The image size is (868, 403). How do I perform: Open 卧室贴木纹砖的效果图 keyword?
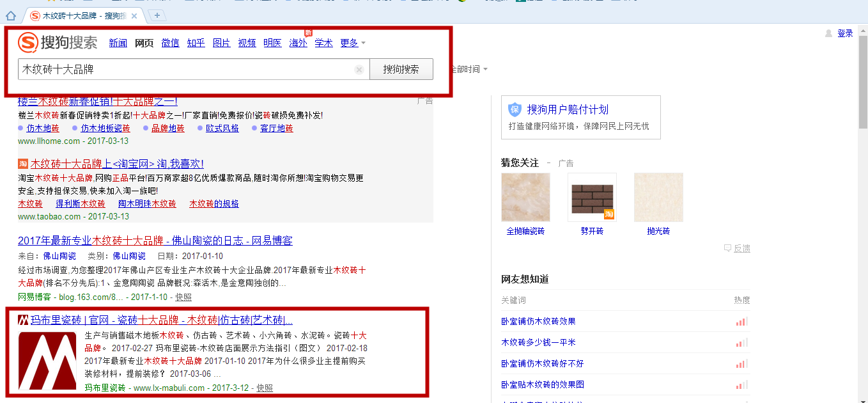542,384
